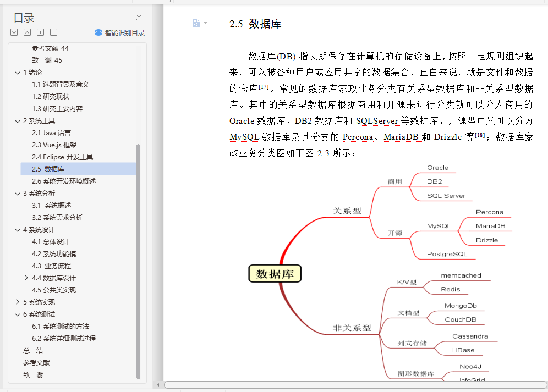Select 1.2 研究现状 in outline
Viewport: 548px width, 392px height.
coord(51,96)
